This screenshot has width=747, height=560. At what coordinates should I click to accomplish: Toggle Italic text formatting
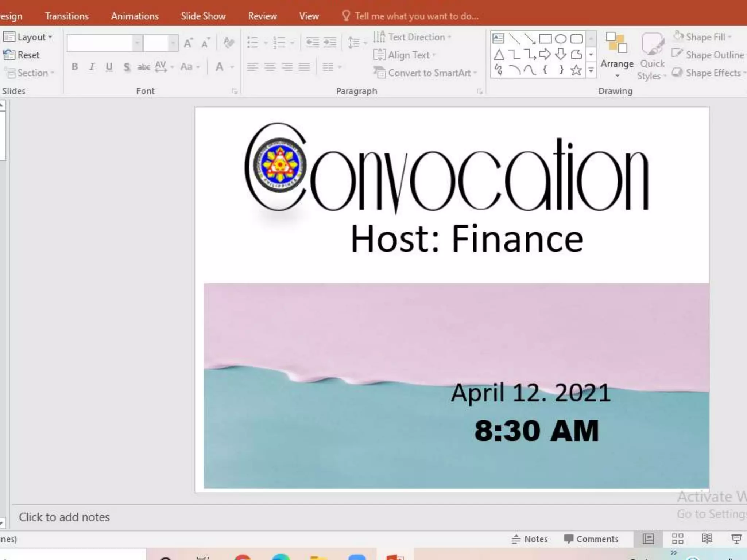pyautogui.click(x=92, y=67)
